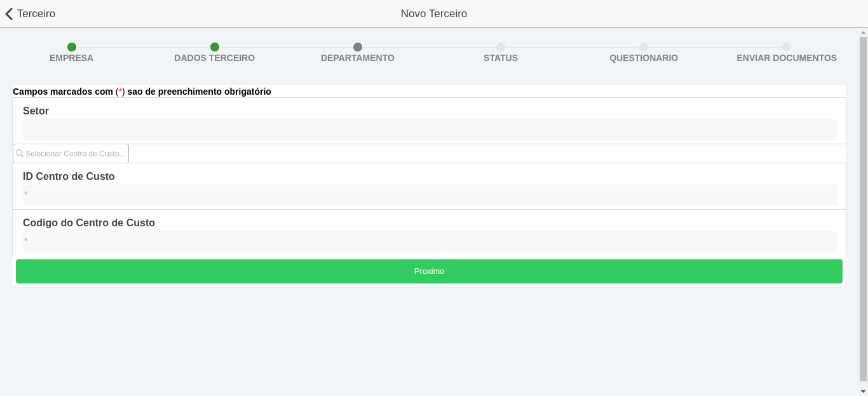Click the magnifier icon in cost center search

(20, 154)
